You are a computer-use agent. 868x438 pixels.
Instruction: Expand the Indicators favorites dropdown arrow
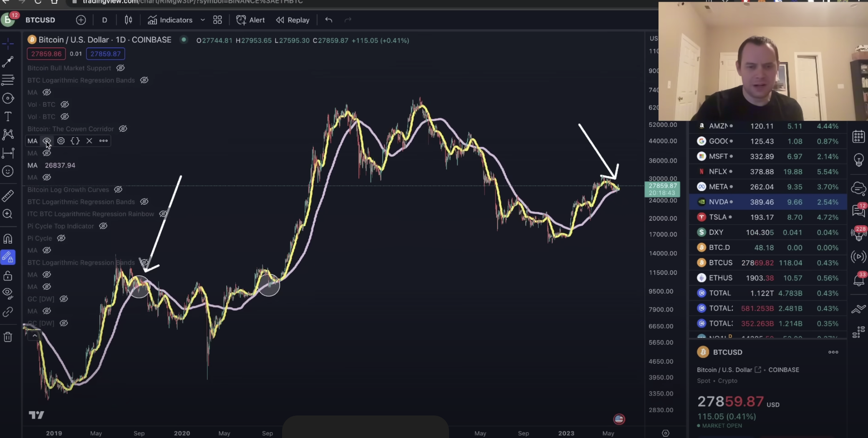coord(203,20)
